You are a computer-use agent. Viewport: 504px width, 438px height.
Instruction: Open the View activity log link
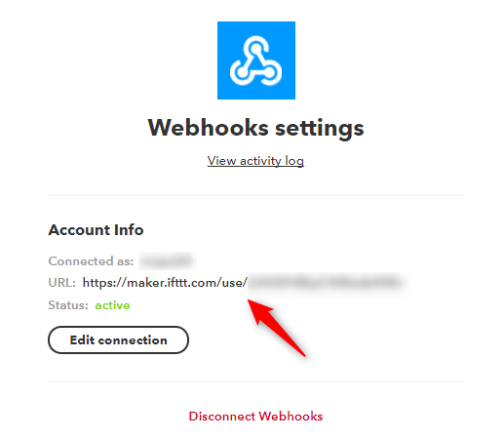pos(255,161)
